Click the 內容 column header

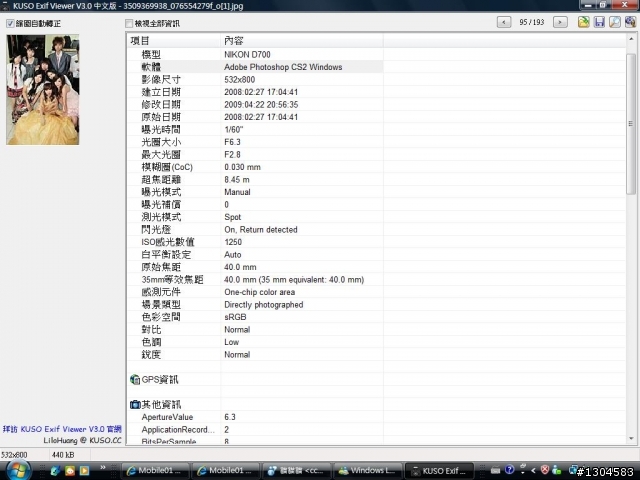(302, 41)
